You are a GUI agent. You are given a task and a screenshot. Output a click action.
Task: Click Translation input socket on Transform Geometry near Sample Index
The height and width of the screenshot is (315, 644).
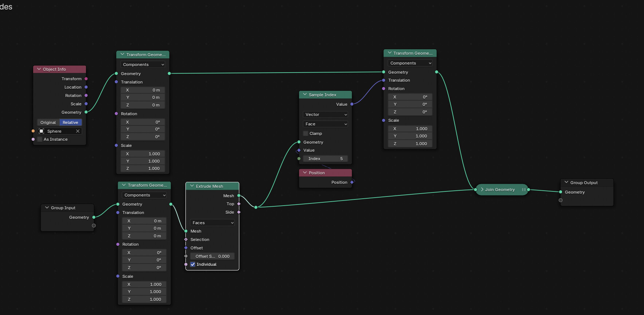pos(384,80)
